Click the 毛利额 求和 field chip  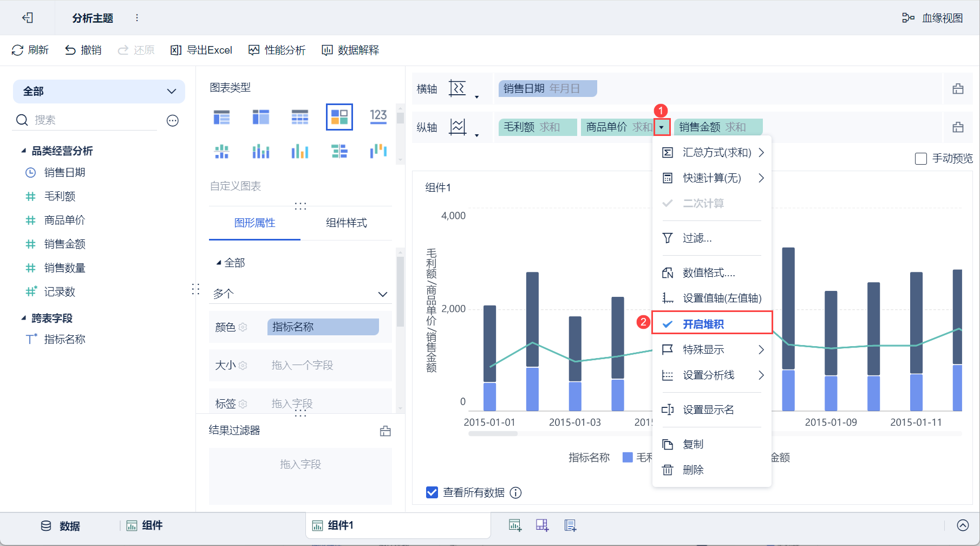[x=538, y=127]
